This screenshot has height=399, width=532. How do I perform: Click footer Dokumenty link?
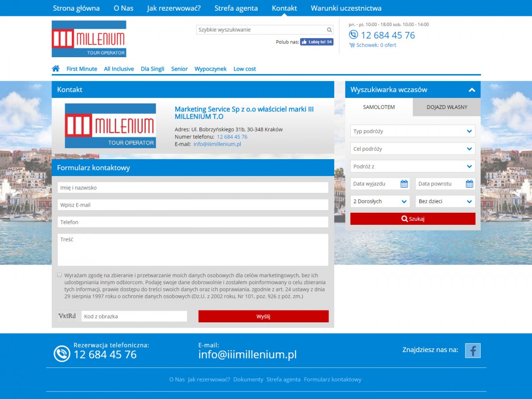click(x=248, y=379)
